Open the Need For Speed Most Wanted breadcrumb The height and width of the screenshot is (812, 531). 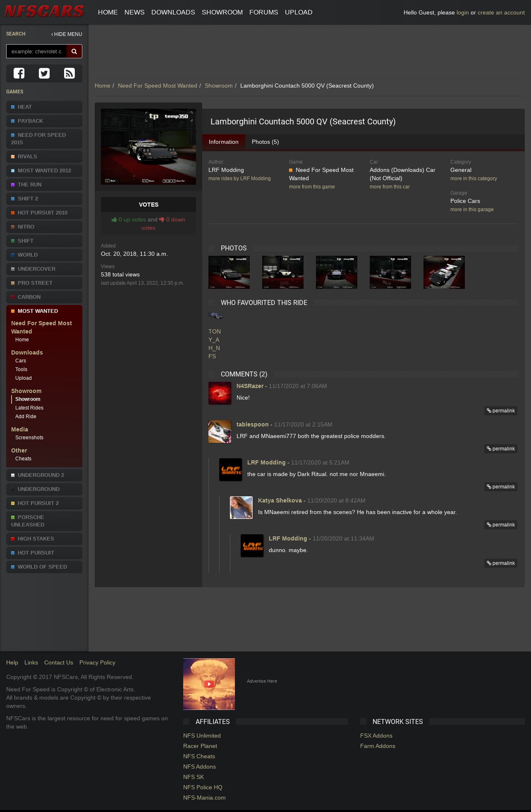(158, 86)
